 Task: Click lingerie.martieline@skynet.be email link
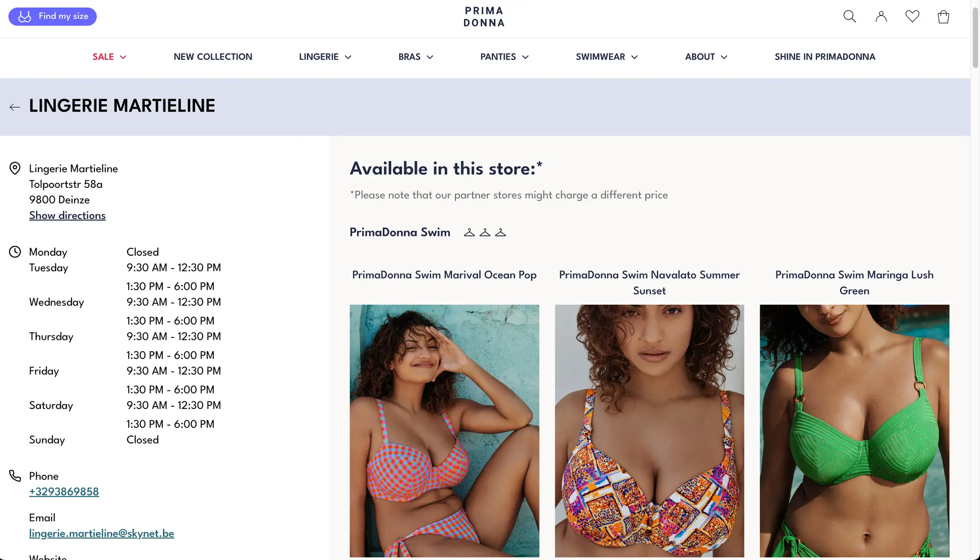pos(102,533)
